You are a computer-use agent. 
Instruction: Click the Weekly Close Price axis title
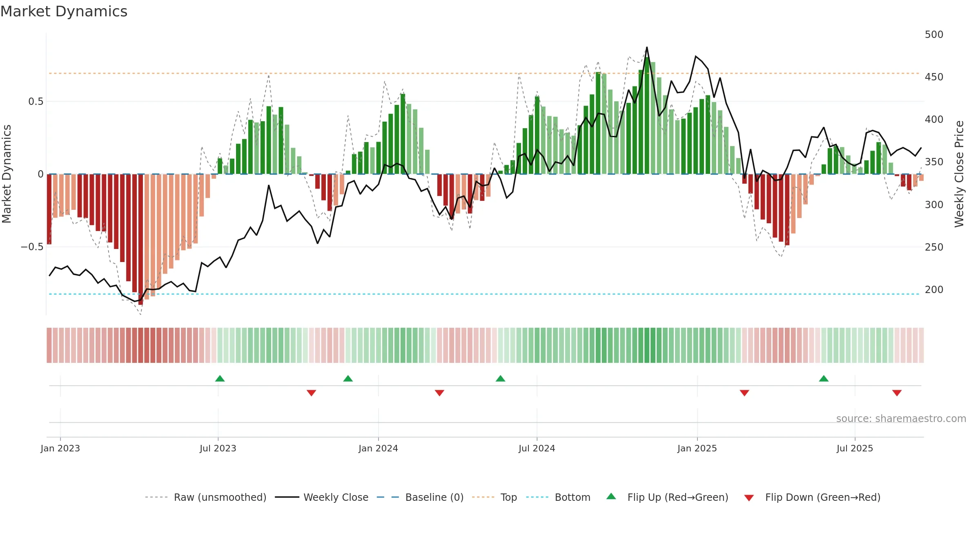[959, 174]
